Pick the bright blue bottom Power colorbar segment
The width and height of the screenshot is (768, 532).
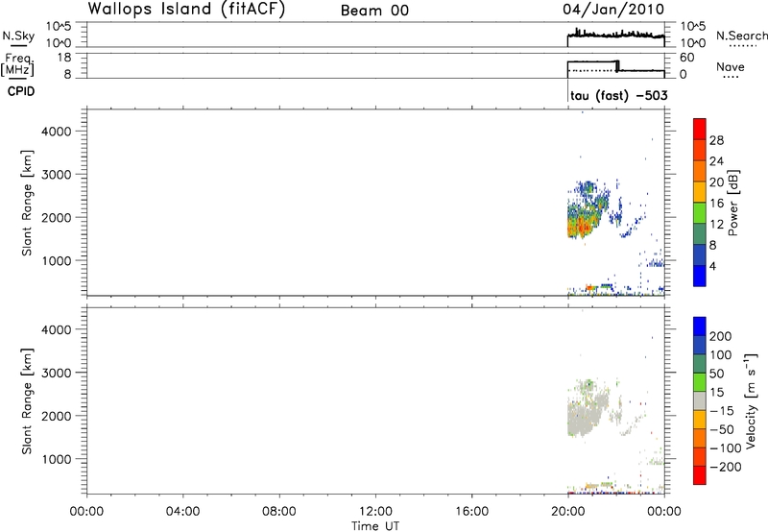pyautogui.click(x=700, y=276)
